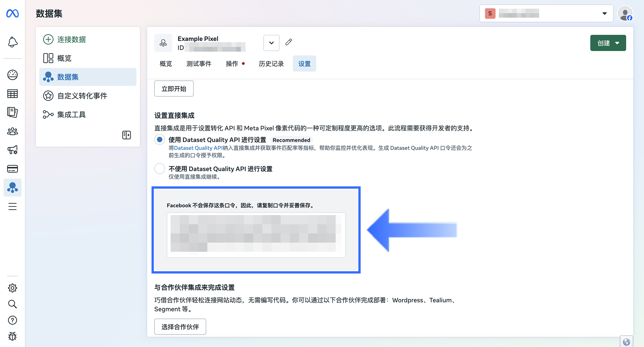Click the globe icon at bottom right
644x347 pixels.
[627, 342]
